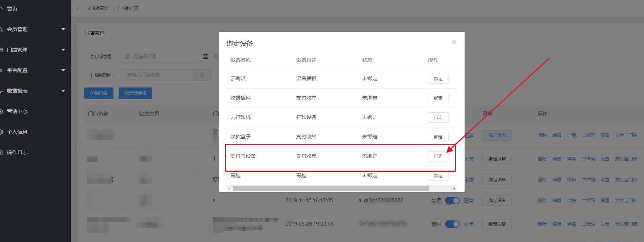Click 删除 in the 2019-11-15 row

(x=542, y=201)
